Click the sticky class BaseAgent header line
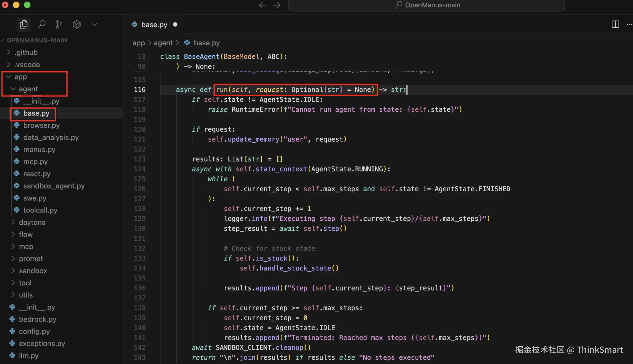Image resolution: width=633 pixels, height=364 pixels. (x=223, y=57)
